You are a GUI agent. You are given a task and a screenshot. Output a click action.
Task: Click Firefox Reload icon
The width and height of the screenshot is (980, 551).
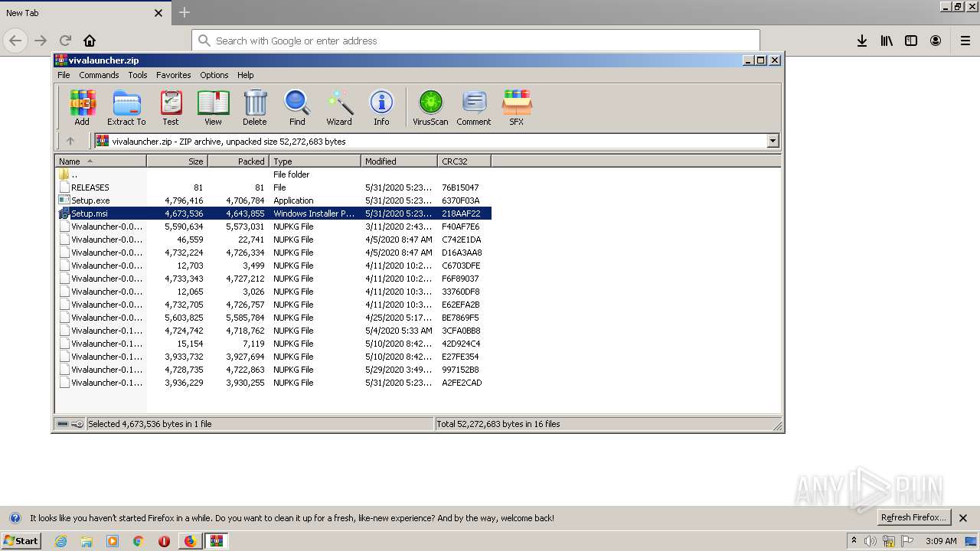tap(65, 41)
